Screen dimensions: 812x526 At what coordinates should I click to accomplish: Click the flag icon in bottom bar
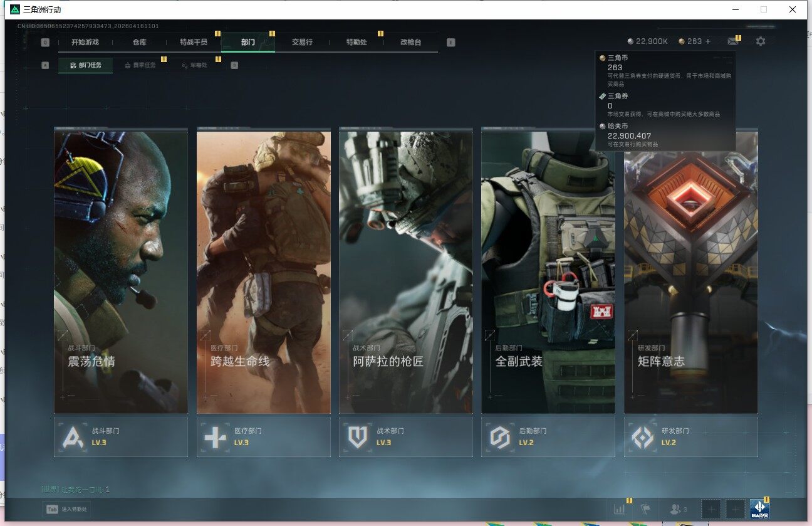click(x=646, y=509)
